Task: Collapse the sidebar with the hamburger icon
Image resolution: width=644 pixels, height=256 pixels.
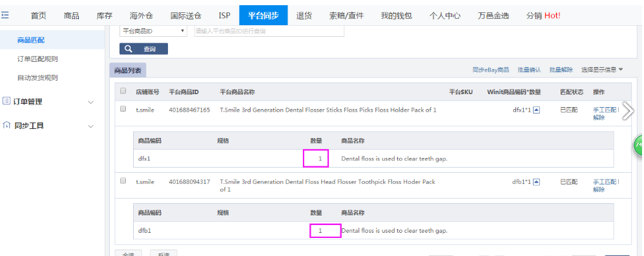Action: point(5,15)
